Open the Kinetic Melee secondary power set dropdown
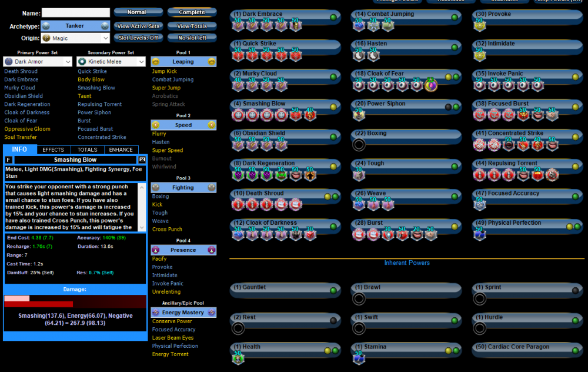 point(111,62)
